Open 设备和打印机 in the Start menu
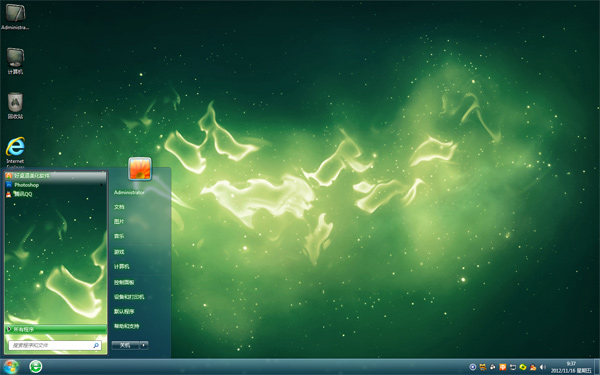Screen dimensions: 600x375 coord(129,297)
